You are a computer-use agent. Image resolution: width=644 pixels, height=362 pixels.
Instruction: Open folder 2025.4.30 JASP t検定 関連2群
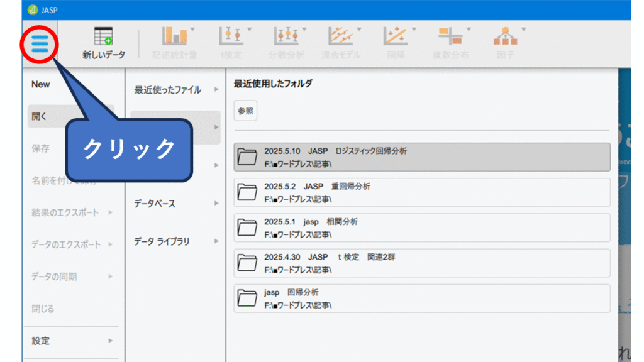pos(422,263)
